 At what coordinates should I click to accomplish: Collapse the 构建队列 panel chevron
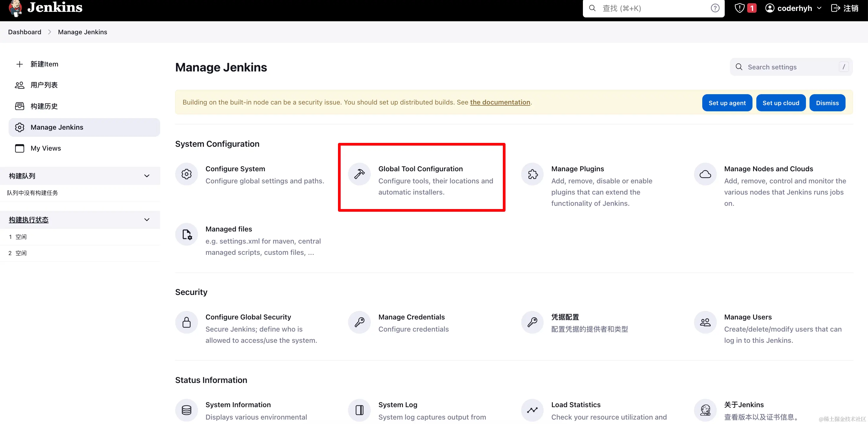pyautogui.click(x=147, y=176)
